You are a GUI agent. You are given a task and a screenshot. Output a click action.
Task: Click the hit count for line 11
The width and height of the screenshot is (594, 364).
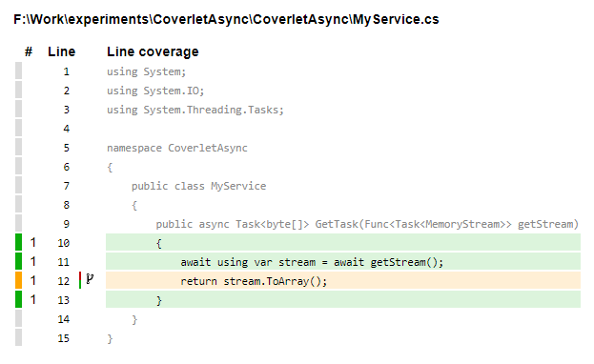(x=33, y=261)
